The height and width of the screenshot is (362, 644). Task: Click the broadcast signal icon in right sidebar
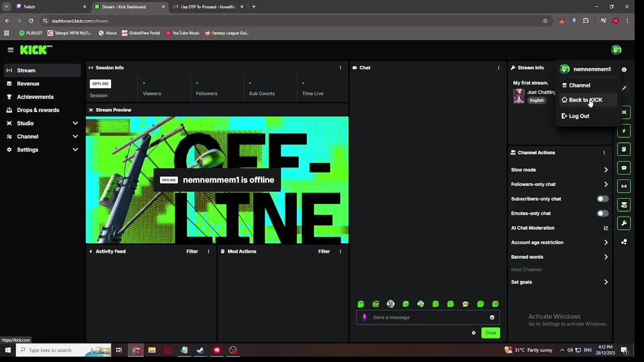[624, 186]
